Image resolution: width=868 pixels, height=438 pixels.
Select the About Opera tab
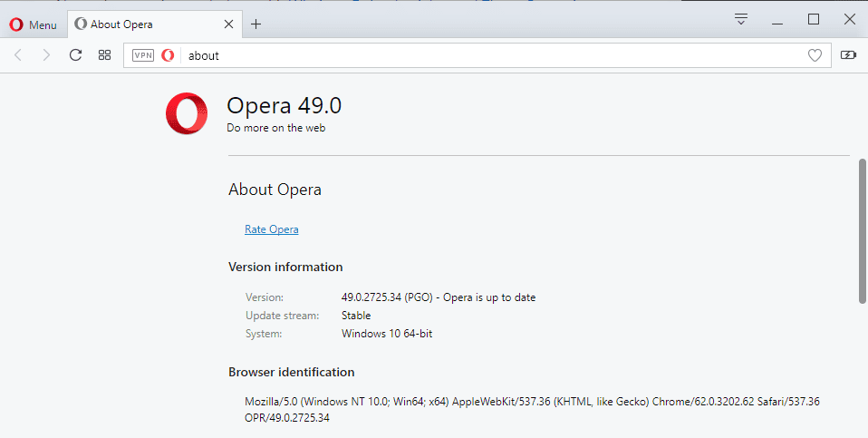coord(154,24)
